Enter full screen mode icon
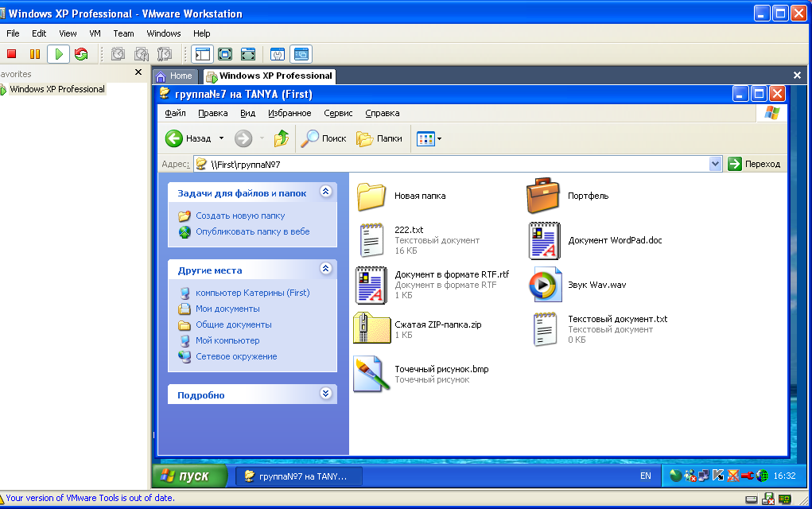This screenshot has height=509, width=812. click(248, 54)
